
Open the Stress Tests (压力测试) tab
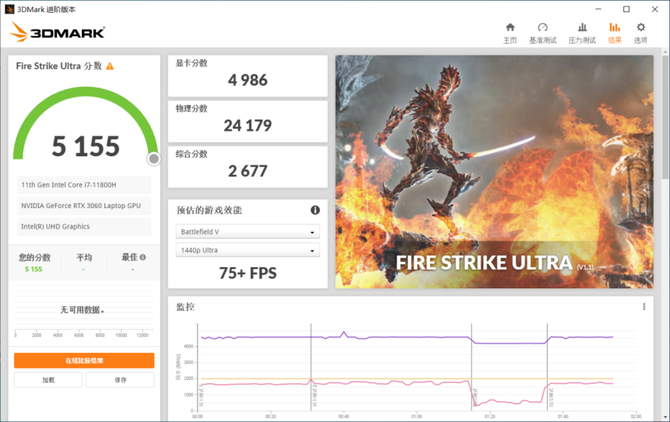(582, 33)
